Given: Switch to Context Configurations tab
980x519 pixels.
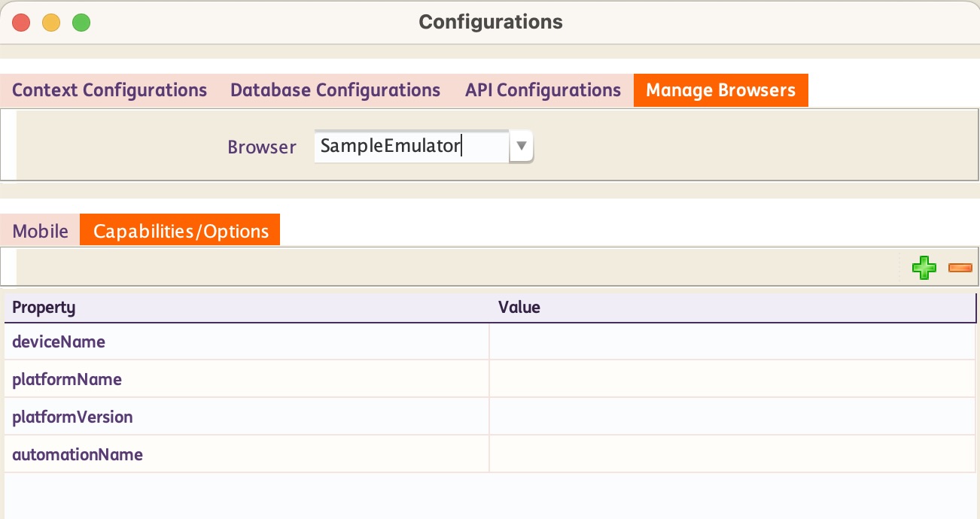Looking at the screenshot, I should click(109, 90).
